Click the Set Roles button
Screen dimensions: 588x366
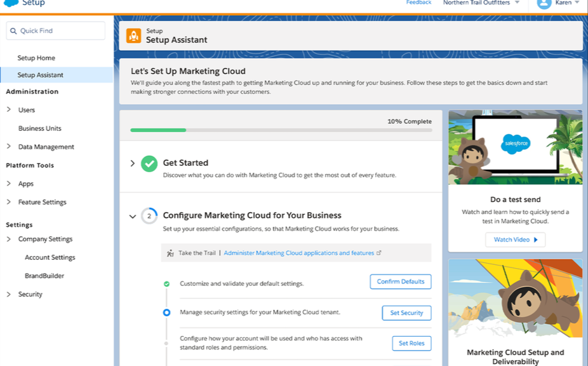411,343
